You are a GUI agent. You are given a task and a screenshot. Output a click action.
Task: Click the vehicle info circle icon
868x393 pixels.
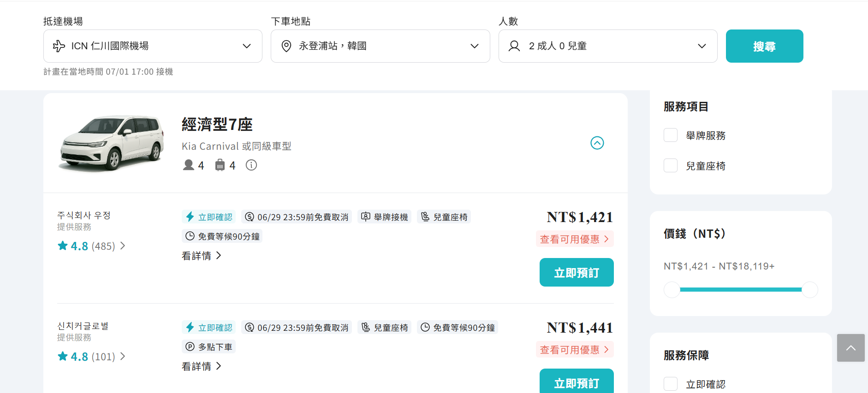(251, 165)
